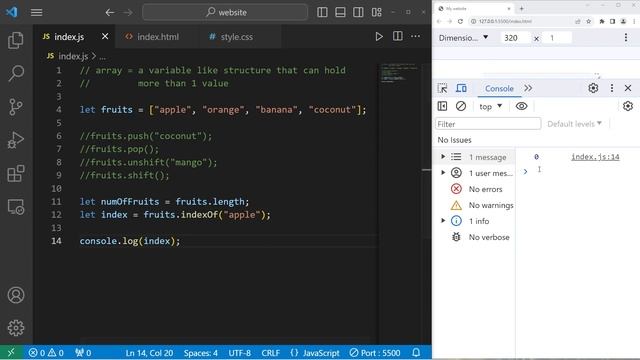Go back with the left arrow
This screenshot has height=360, width=640.
coord(109,12)
